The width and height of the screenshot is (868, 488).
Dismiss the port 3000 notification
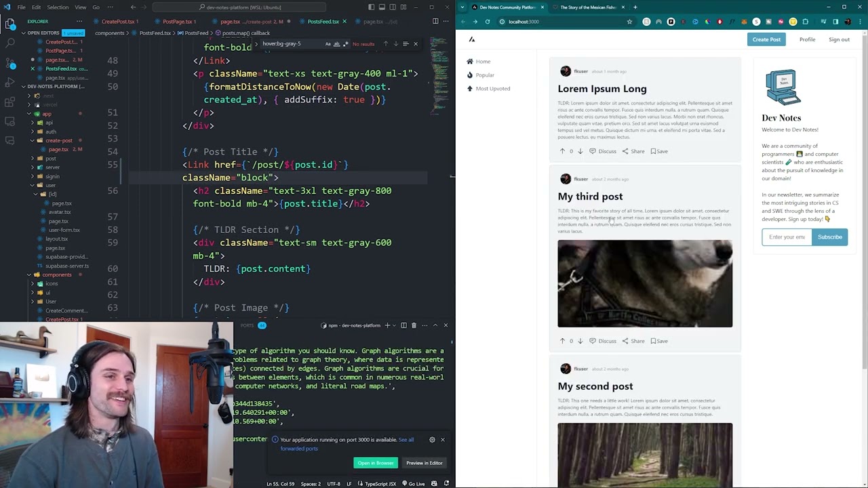pos(443,440)
